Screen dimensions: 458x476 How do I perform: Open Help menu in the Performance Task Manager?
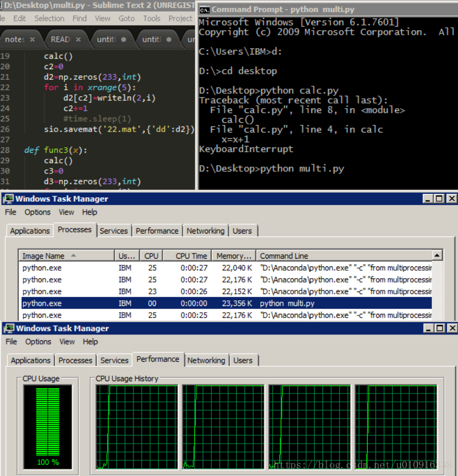tap(90, 342)
